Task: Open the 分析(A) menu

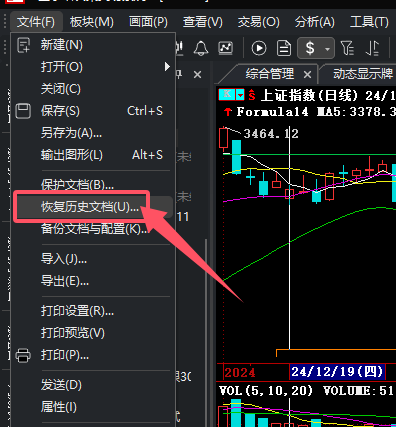Action: pyautogui.click(x=315, y=22)
